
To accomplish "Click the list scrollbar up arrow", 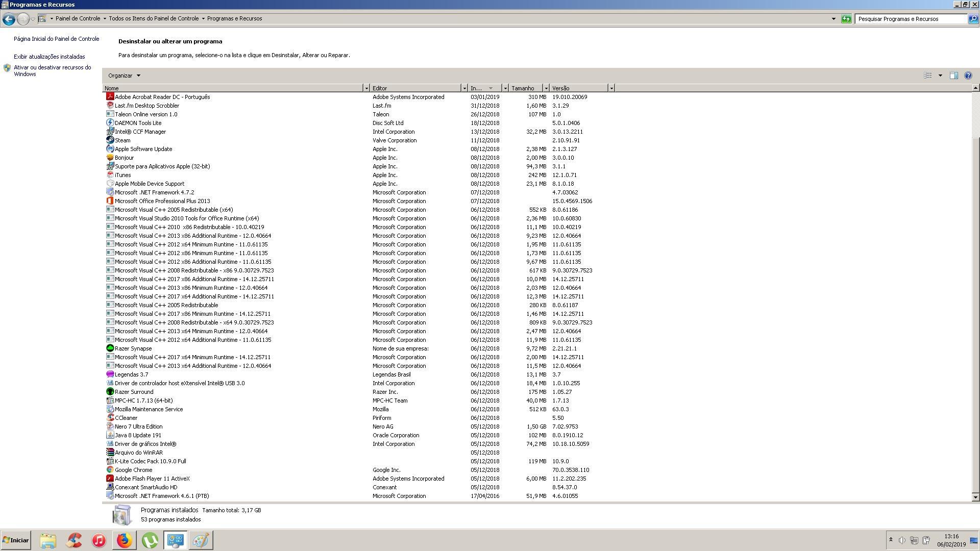I will [x=975, y=88].
